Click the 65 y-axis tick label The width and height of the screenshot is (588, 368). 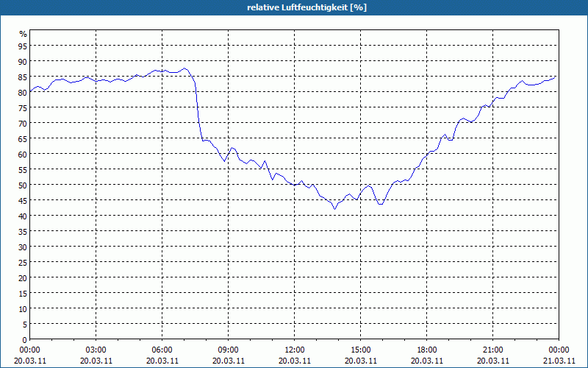click(x=22, y=138)
